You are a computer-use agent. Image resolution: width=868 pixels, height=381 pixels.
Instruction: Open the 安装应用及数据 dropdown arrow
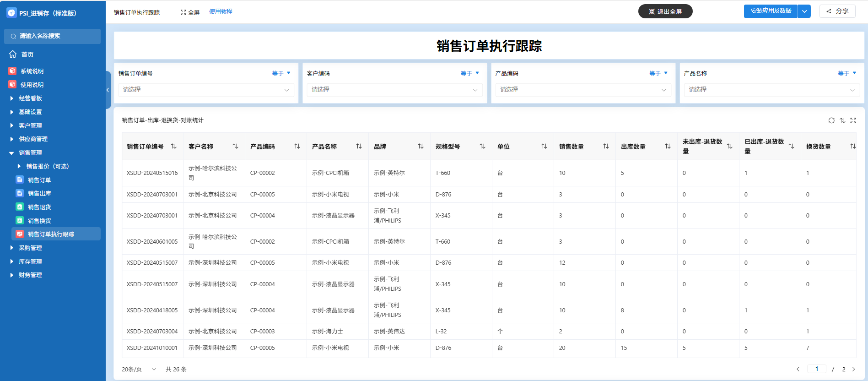pos(804,11)
